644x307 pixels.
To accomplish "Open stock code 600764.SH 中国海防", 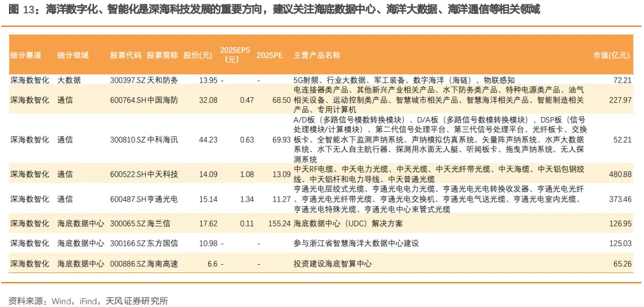I will [x=144, y=100].
